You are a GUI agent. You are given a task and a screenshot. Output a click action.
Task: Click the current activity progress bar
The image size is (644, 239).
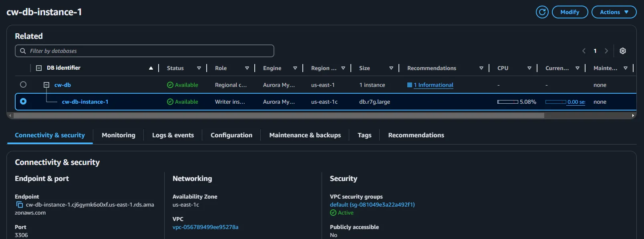(556, 102)
